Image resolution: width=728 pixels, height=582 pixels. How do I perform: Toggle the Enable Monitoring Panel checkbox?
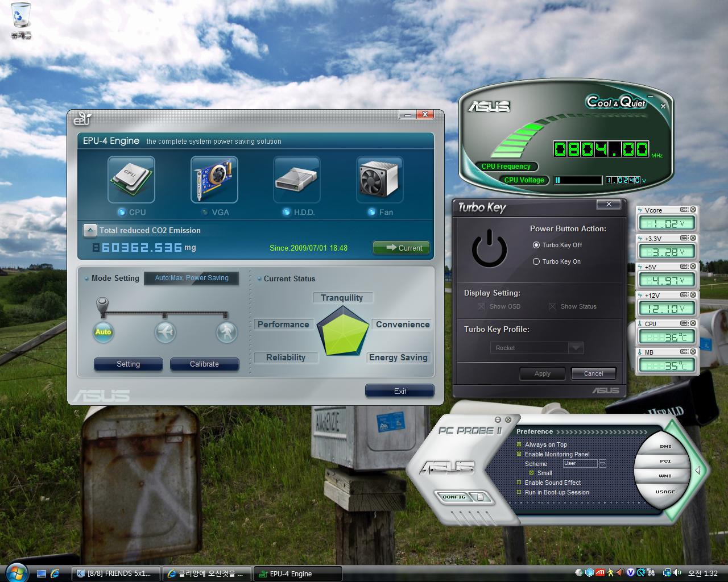(x=519, y=454)
